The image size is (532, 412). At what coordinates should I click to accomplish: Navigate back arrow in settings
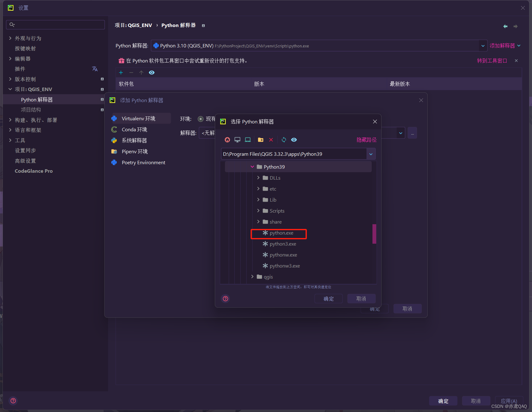pos(505,26)
